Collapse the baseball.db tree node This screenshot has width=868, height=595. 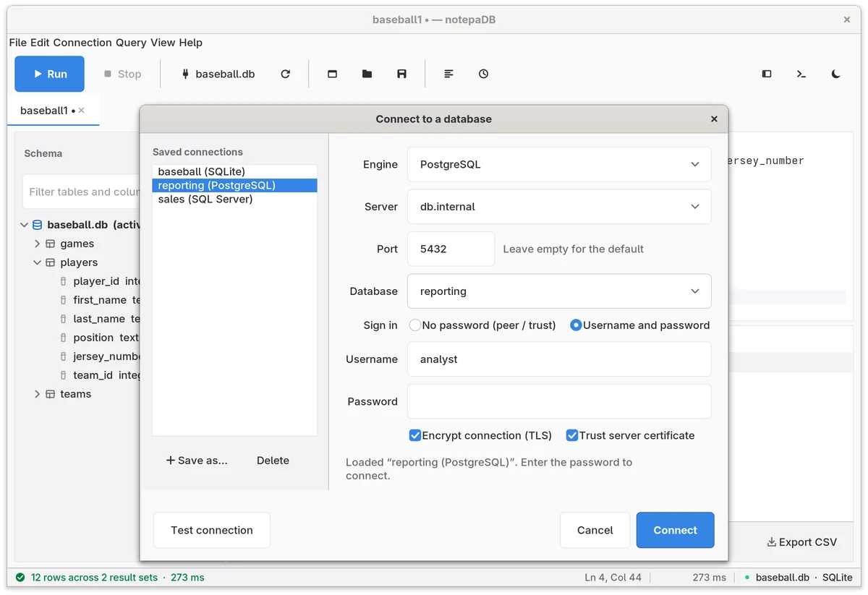[25, 225]
